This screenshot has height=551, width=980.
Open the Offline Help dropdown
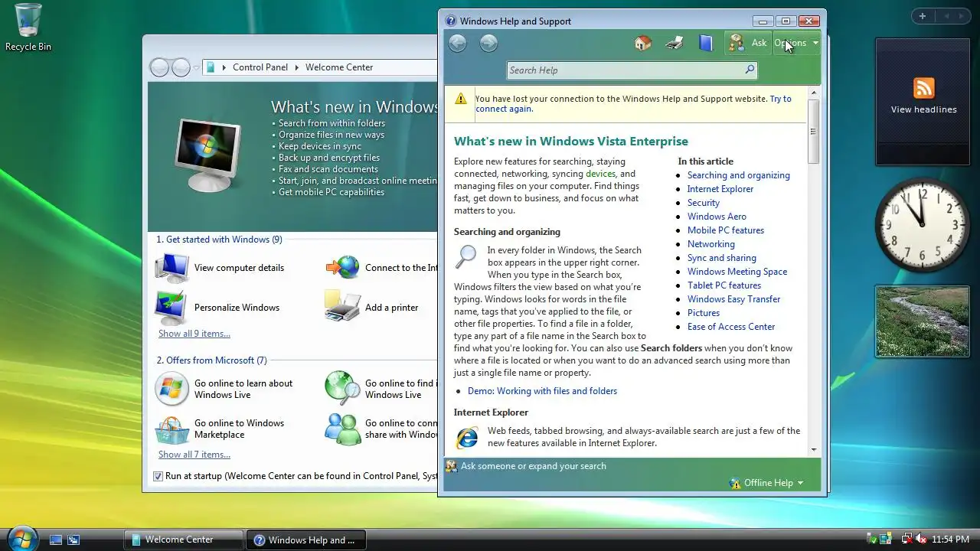pos(767,483)
